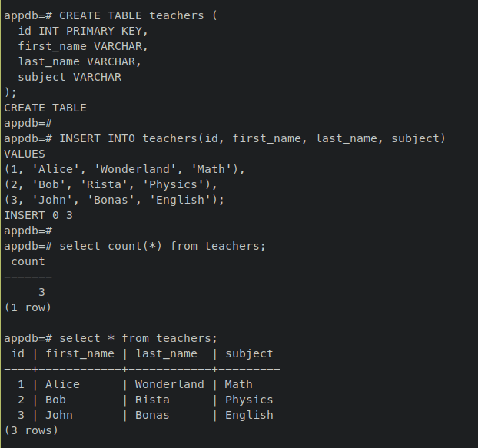Click the 'count' column header
478x448 pixels.
click(x=28, y=261)
